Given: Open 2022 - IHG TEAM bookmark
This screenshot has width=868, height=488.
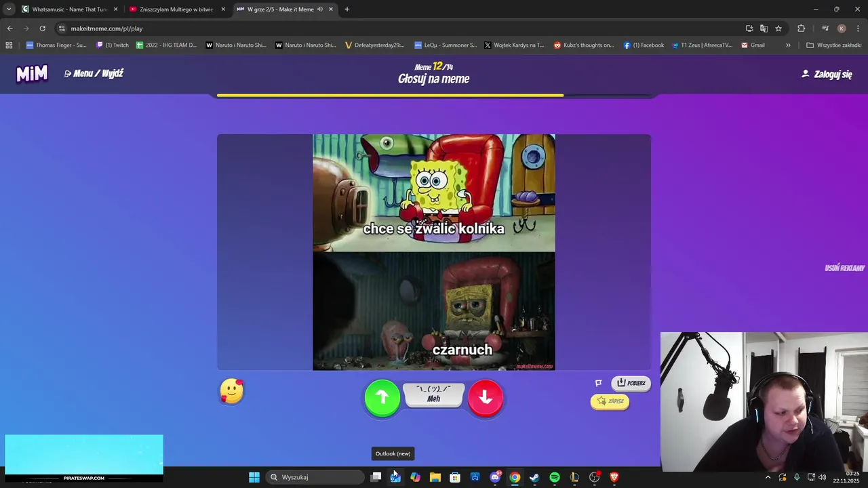Looking at the screenshot, I should point(166,45).
